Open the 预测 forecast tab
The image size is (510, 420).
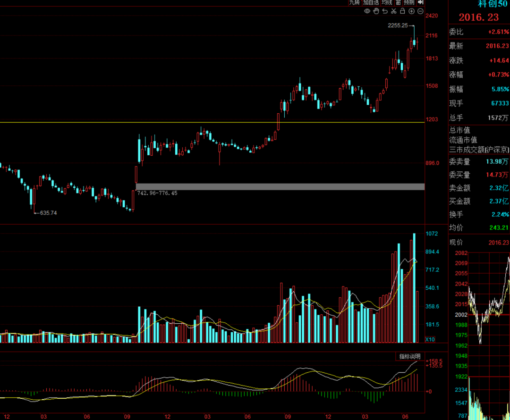pyautogui.click(x=409, y=3)
